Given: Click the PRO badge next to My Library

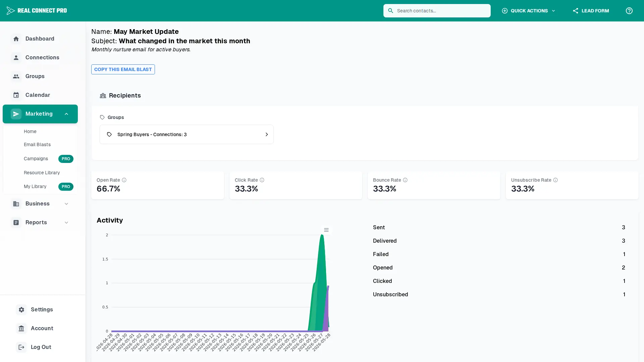Looking at the screenshot, I should (66, 187).
